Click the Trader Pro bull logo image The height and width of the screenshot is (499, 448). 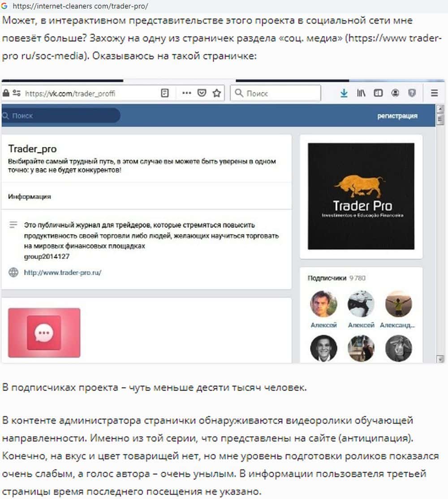361,196
